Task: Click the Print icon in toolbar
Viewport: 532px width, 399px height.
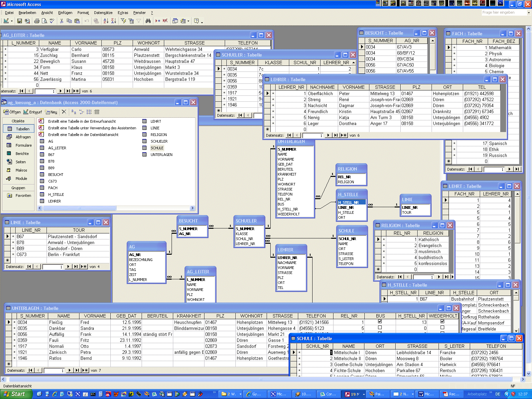Action: coord(37,21)
